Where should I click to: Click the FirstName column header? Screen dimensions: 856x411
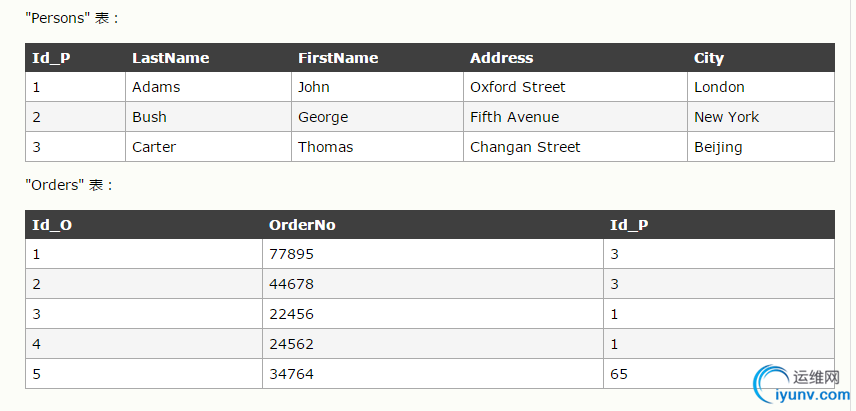coord(338,58)
